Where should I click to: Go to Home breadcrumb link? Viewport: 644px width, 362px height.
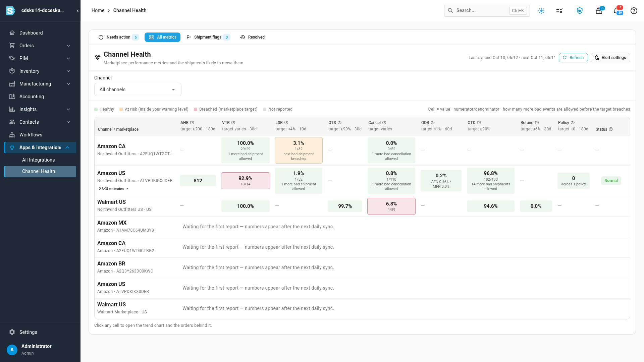[x=98, y=10]
